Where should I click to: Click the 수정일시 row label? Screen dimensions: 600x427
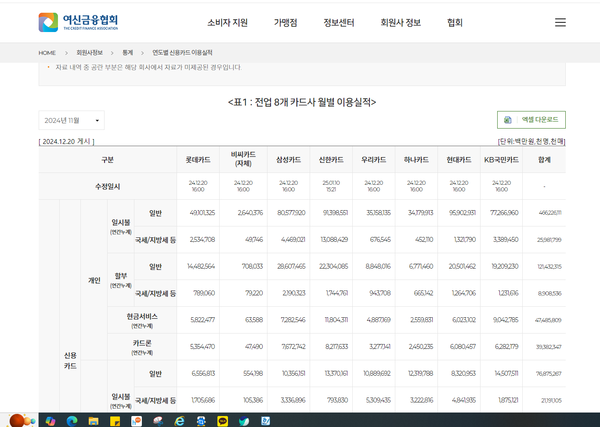pyautogui.click(x=108, y=187)
